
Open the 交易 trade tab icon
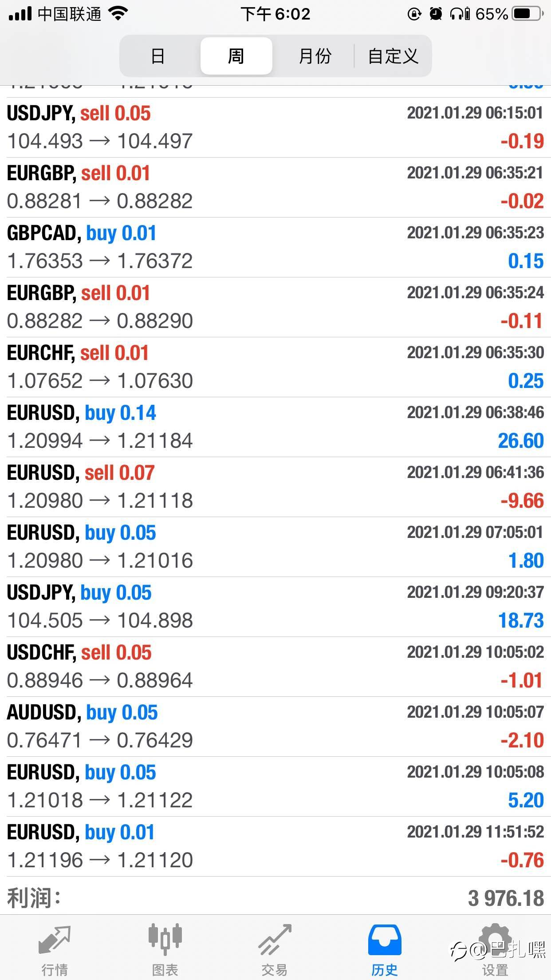click(x=275, y=939)
